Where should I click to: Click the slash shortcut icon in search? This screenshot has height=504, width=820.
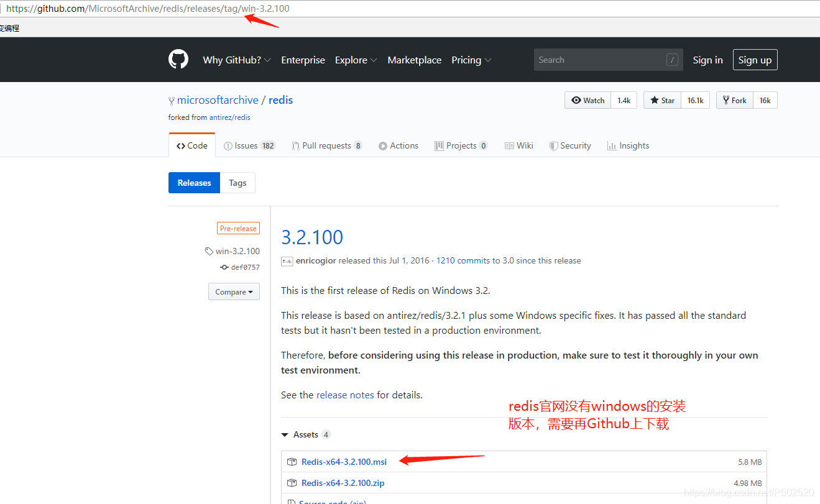672,60
